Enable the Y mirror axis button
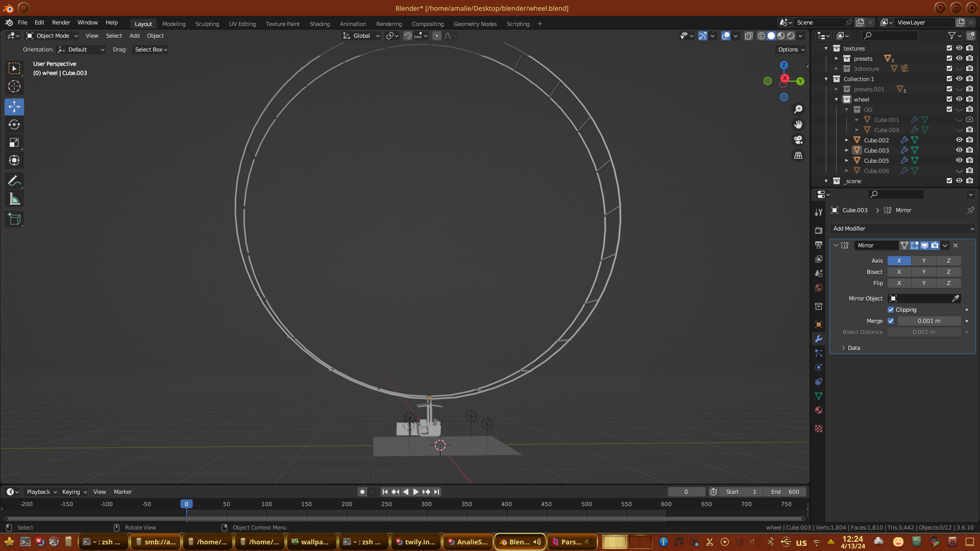 (923, 261)
